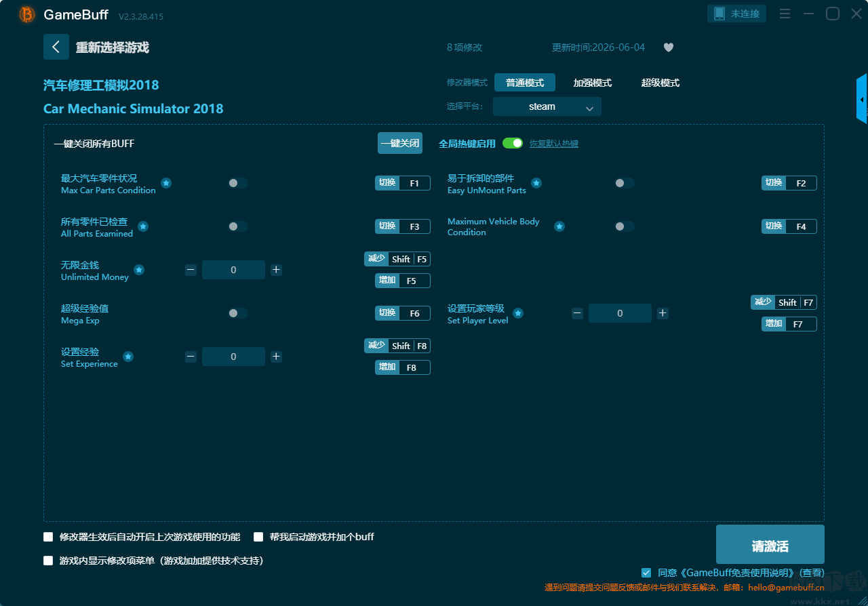The width and height of the screenshot is (868, 606).
Task: Click F6 hotkey for Mega Exp
Action: click(403, 313)
